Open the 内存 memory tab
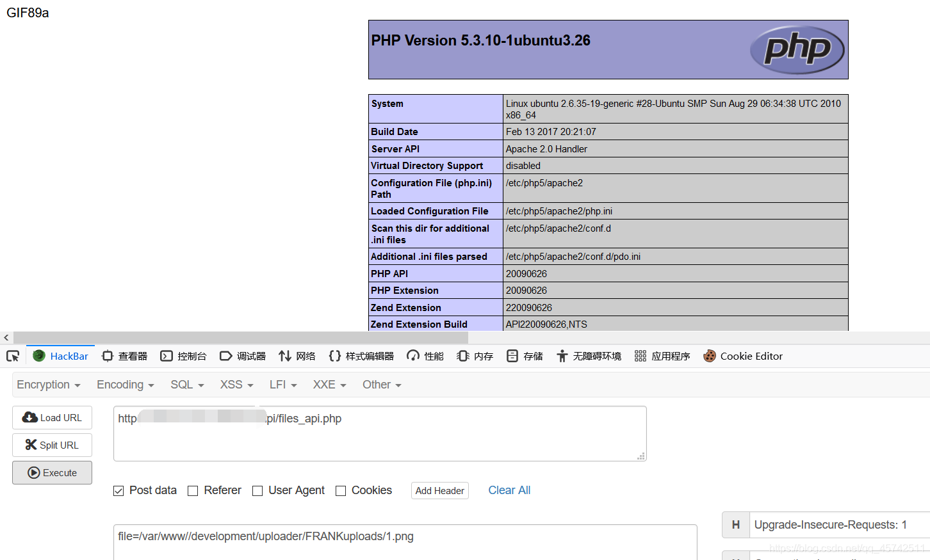 [x=475, y=356]
